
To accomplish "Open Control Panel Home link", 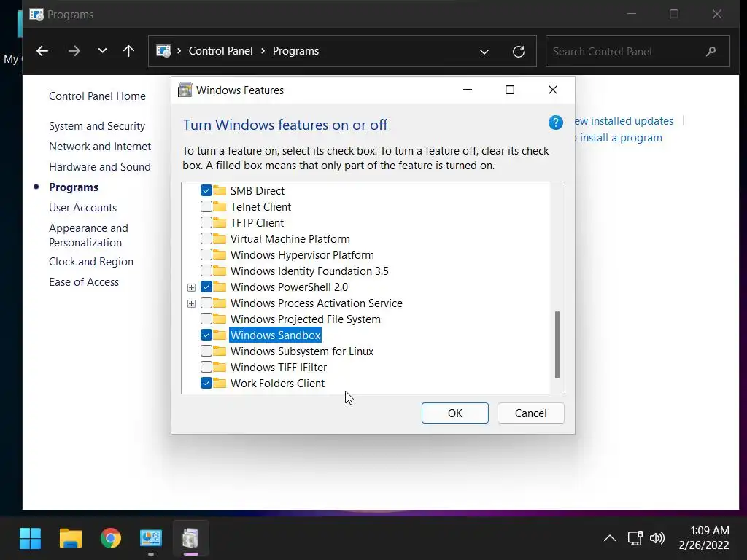I will 97,96.
